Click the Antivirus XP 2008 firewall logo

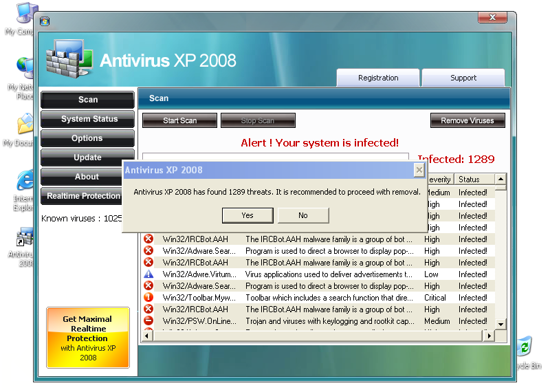pyautogui.click(x=69, y=58)
